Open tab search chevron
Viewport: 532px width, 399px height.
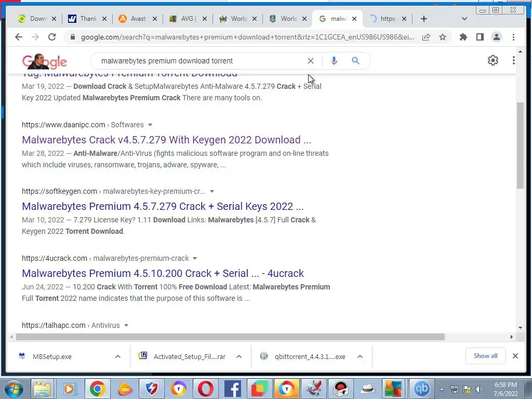[x=464, y=19]
